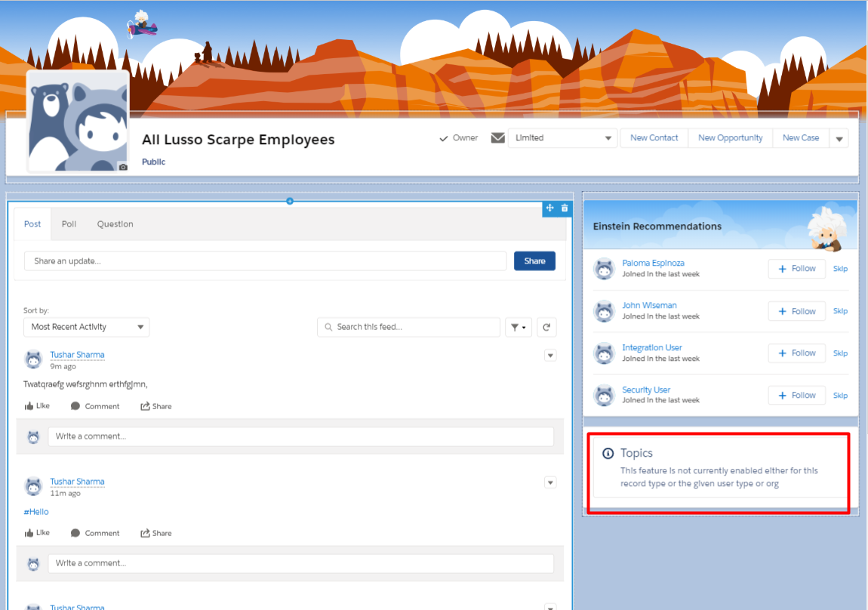
Task: Click the Topics info icon
Action: coord(608,454)
